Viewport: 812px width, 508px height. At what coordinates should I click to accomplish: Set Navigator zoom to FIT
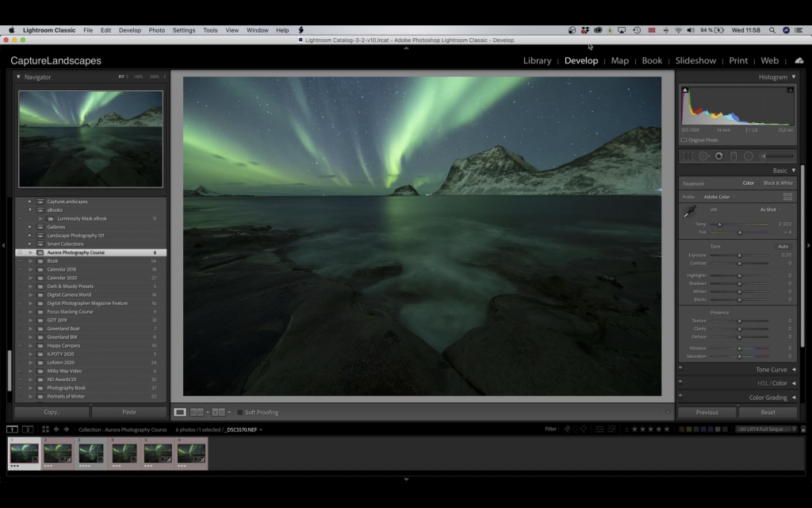[121, 77]
